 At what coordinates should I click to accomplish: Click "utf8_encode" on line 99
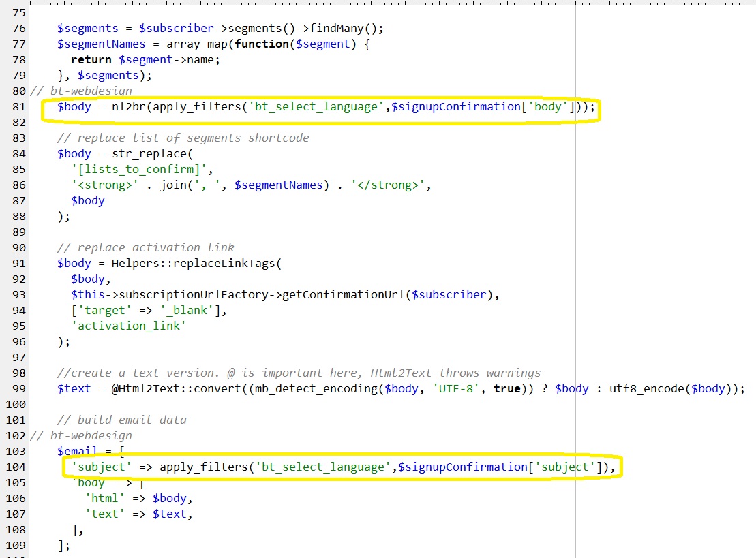tap(647, 388)
